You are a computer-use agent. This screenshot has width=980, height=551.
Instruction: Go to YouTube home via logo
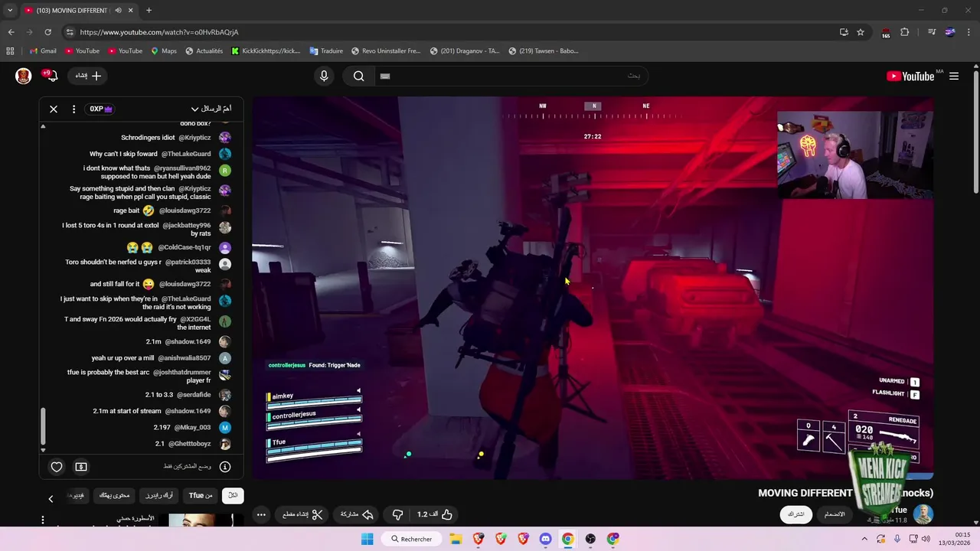(910, 76)
